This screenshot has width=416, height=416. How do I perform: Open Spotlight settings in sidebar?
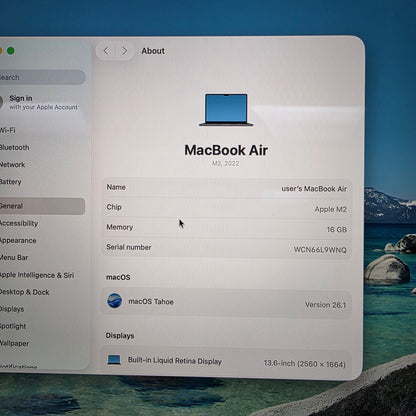[13, 326]
